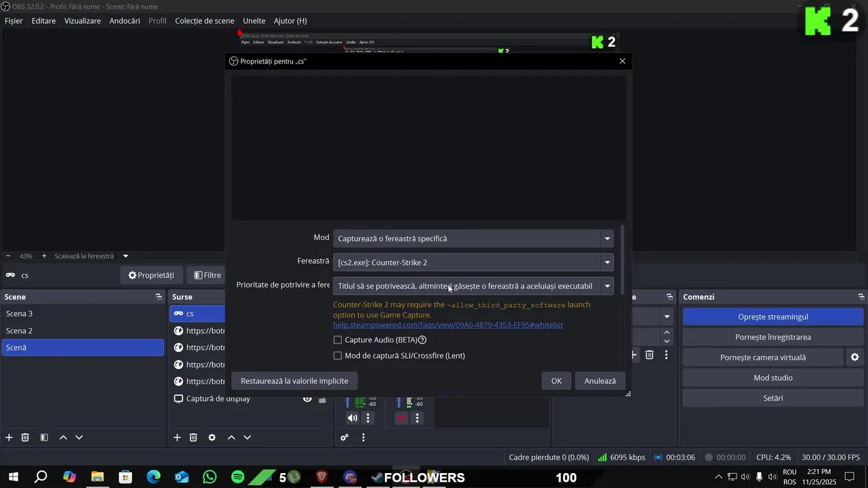The width and height of the screenshot is (868, 488).
Task: Zoom out preview with the minus button
Action: [8, 256]
